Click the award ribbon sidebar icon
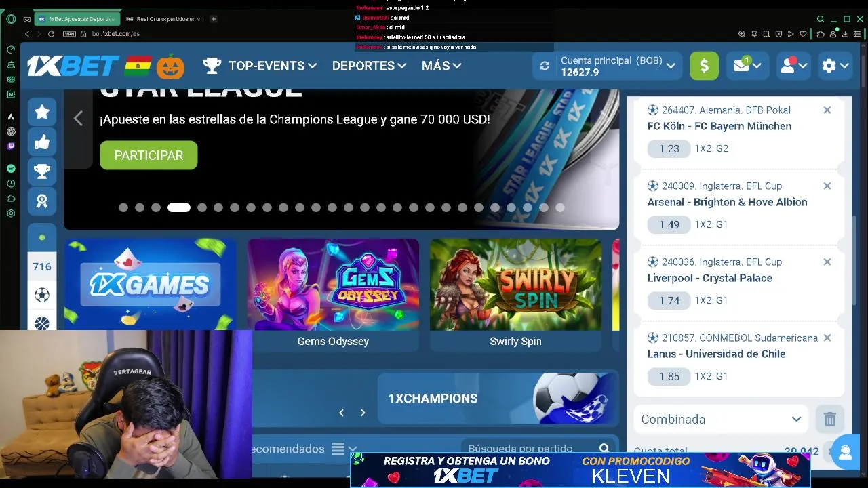This screenshot has width=868, height=488. click(x=42, y=201)
